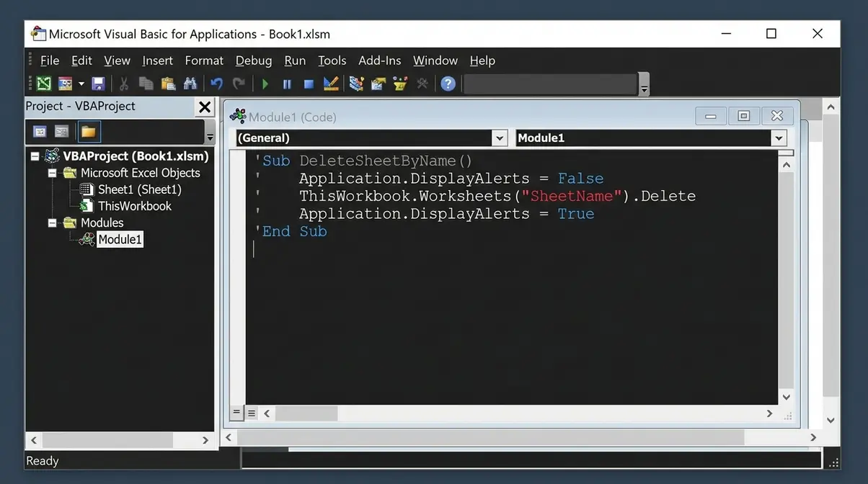868x484 pixels.
Task: Click the View Code icon in Project pane
Action: [40, 132]
